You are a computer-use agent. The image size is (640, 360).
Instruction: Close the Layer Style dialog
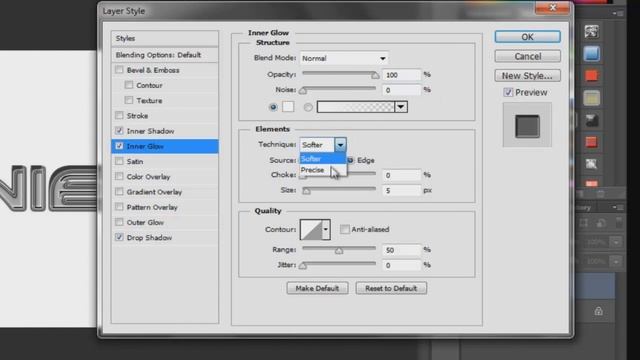click(553, 8)
